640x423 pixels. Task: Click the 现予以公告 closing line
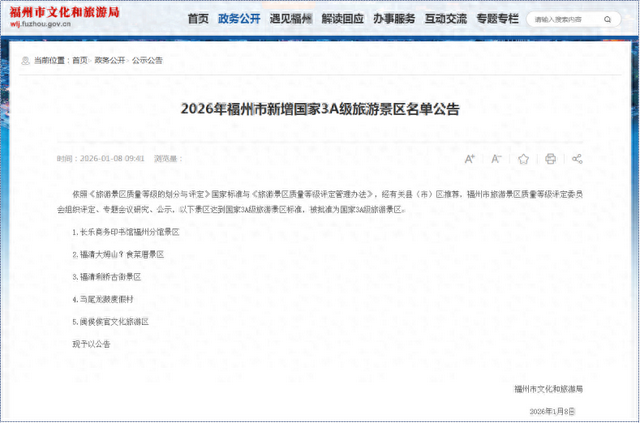tap(91, 344)
